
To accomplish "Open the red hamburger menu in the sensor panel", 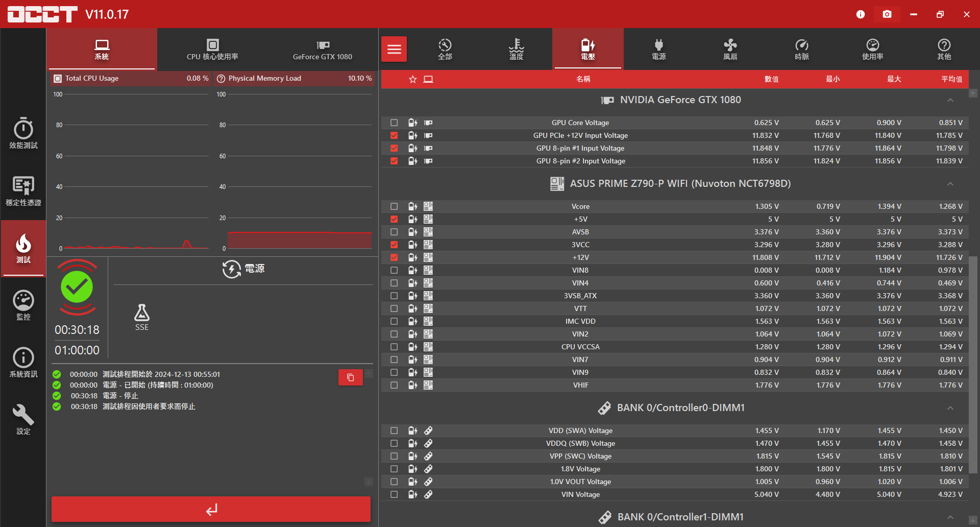I will tap(394, 49).
